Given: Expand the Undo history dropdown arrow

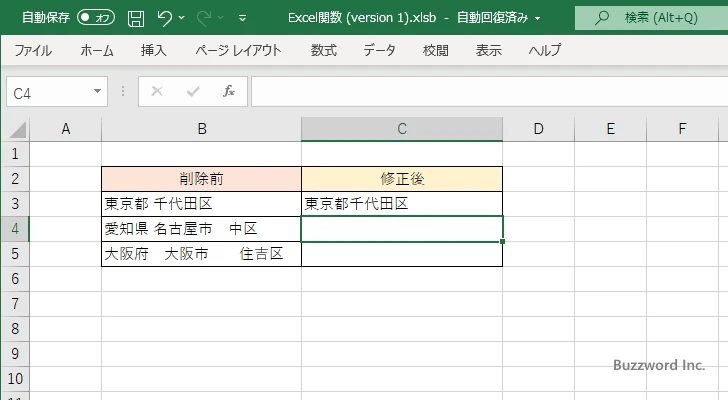Looking at the screenshot, I should [x=184, y=18].
